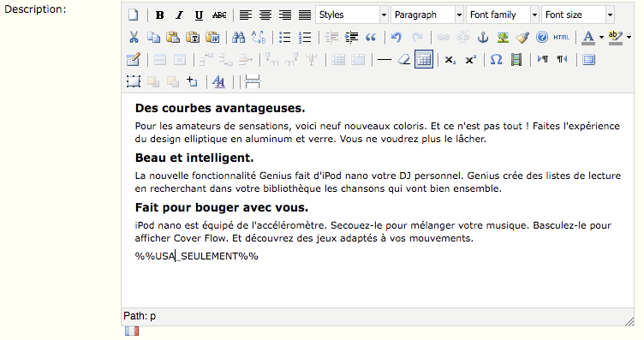Copy the selected content
The image size is (644, 340).
pyautogui.click(x=153, y=38)
